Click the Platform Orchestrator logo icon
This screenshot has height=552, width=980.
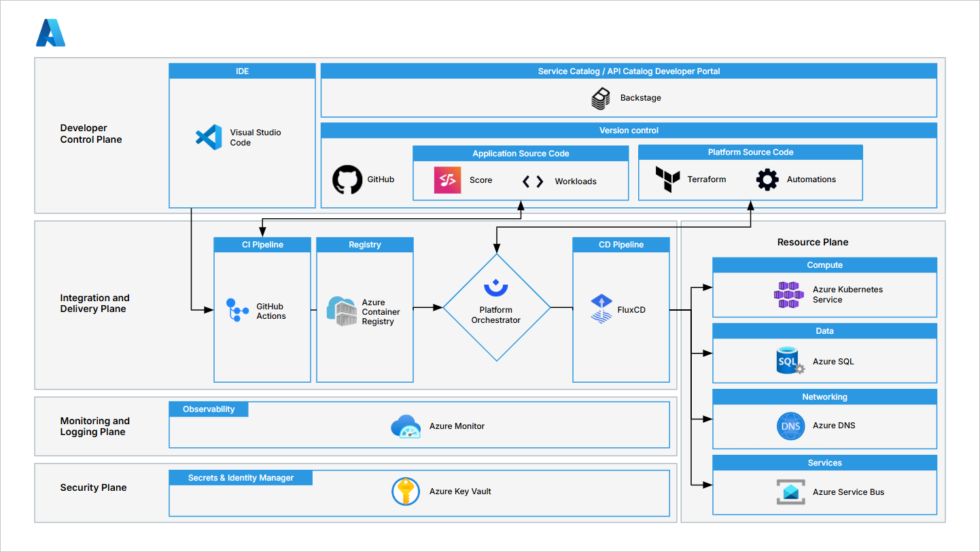pos(496,287)
